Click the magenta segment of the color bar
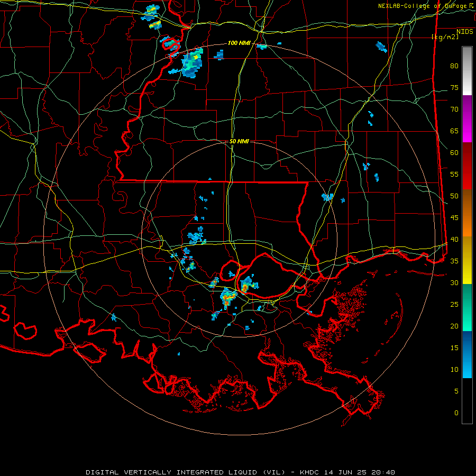Screen dimensions: 476x476 [467, 118]
